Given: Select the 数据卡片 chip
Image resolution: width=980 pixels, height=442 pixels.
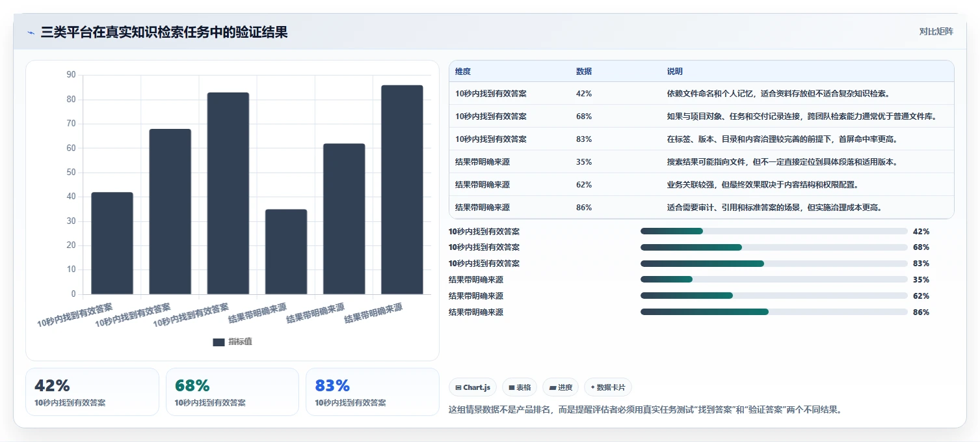Looking at the screenshot, I should pos(608,387).
